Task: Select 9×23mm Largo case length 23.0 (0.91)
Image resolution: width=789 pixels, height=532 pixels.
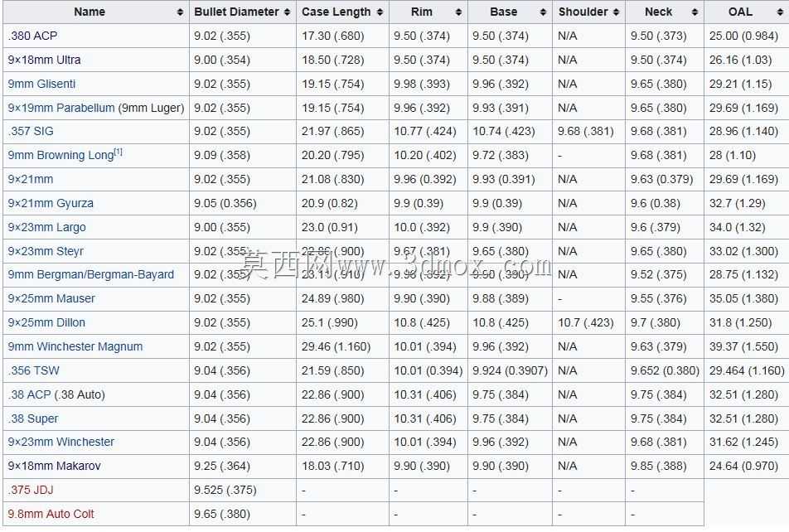Action: point(330,227)
